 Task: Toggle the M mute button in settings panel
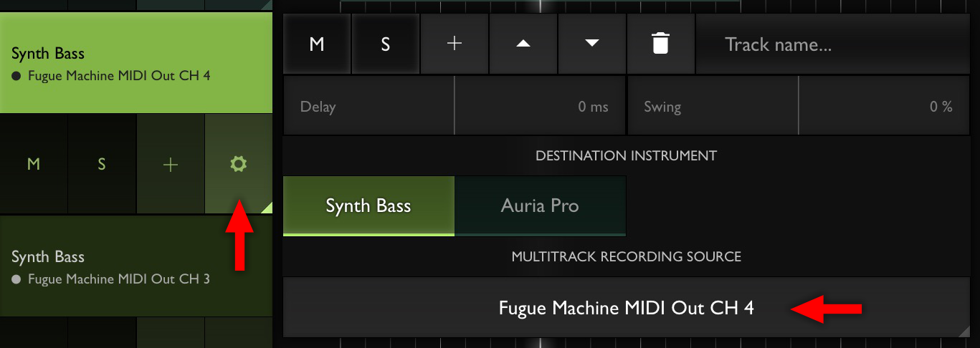pos(317,44)
